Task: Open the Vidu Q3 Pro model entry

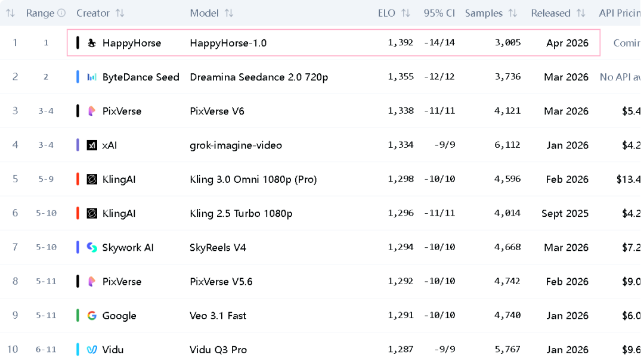Action: point(218,349)
